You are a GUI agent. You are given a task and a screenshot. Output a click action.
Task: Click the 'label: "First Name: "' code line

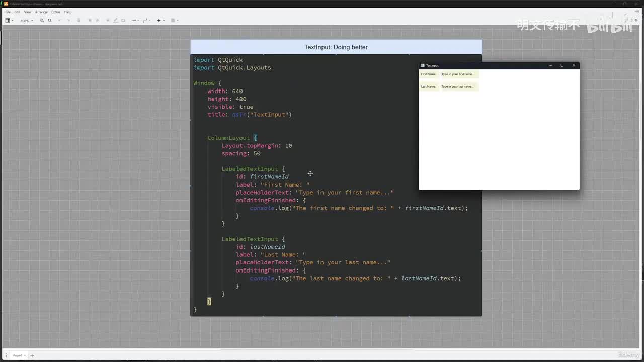(273, 185)
